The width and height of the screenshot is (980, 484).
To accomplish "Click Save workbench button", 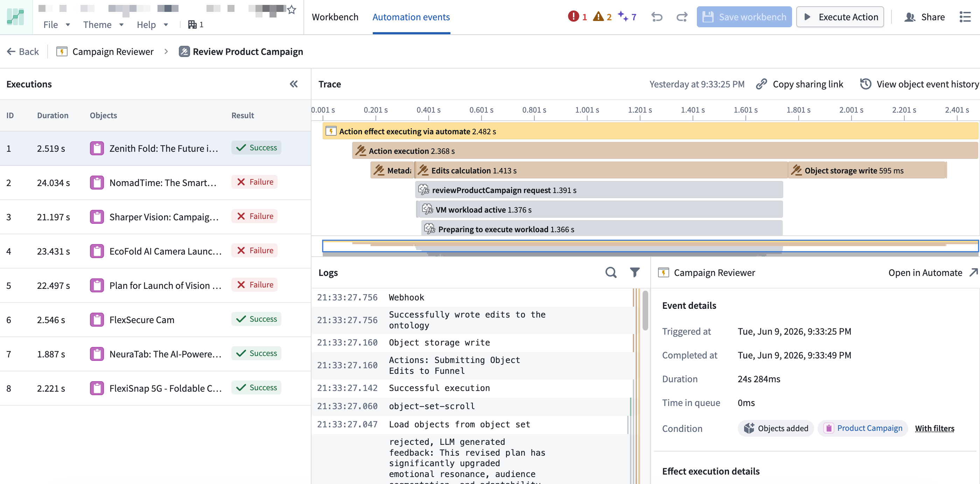I will click(x=744, y=17).
